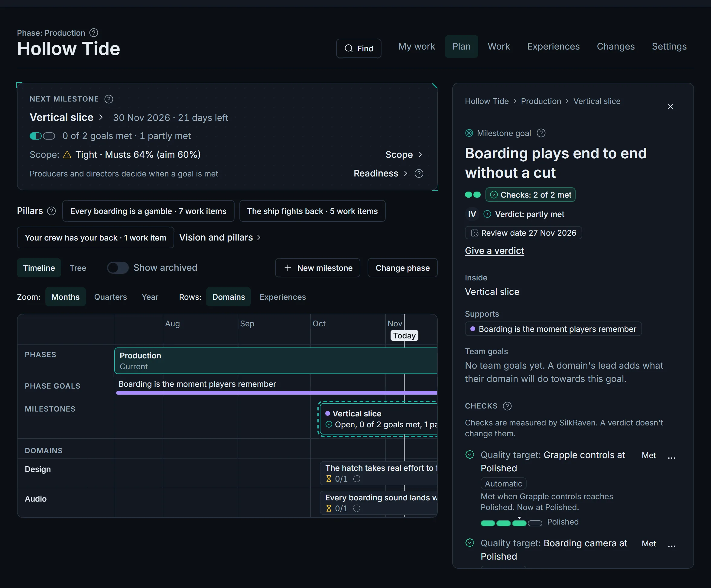The width and height of the screenshot is (711, 588).
Task: Click Grapple controls Polished progress bar
Action: pyautogui.click(x=511, y=523)
